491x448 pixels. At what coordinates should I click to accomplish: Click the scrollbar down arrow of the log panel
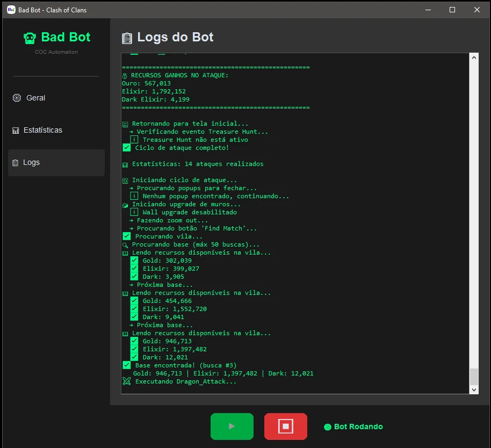pos(474,388)
